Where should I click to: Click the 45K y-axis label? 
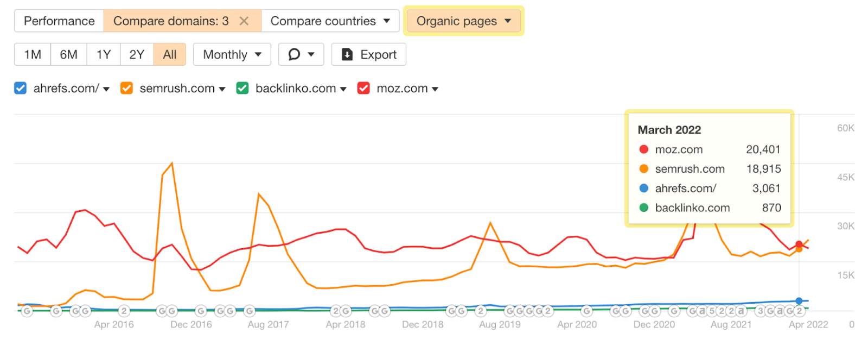(x=846, y=177)
